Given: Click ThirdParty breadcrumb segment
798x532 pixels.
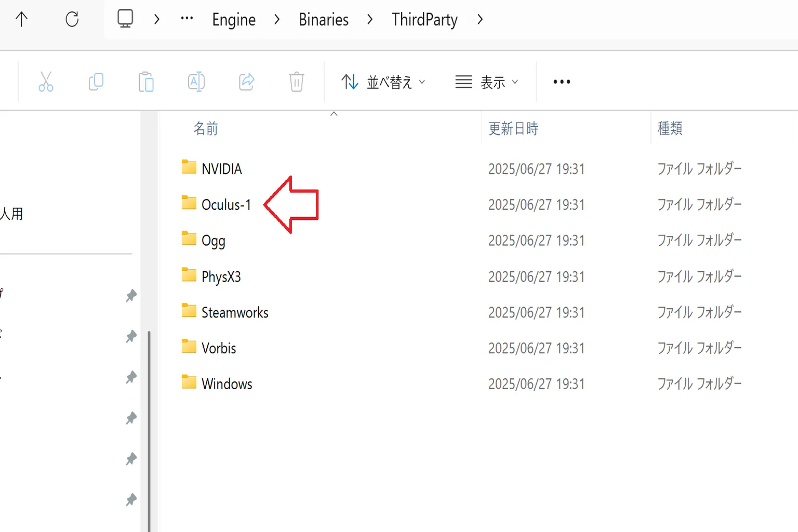Looking at the screenshot, I should pos(424,20).
